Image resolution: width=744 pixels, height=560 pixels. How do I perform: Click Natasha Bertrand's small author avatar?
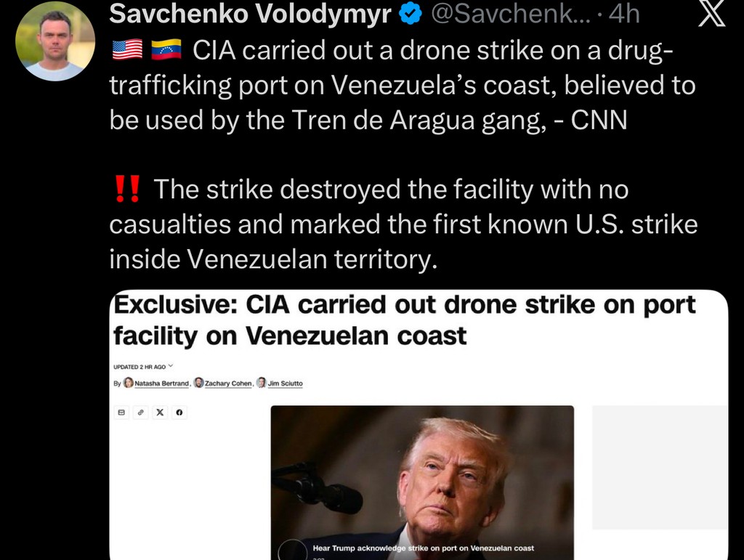point(129,383)
